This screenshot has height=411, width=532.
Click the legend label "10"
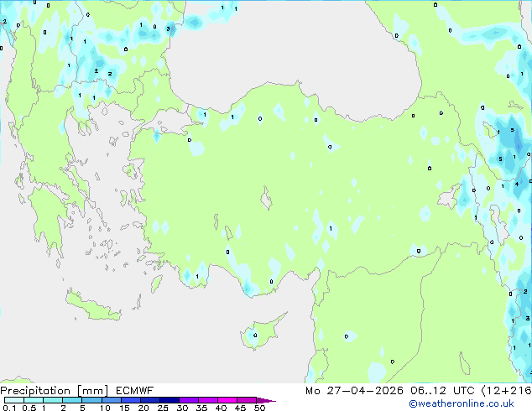point(105,408)
